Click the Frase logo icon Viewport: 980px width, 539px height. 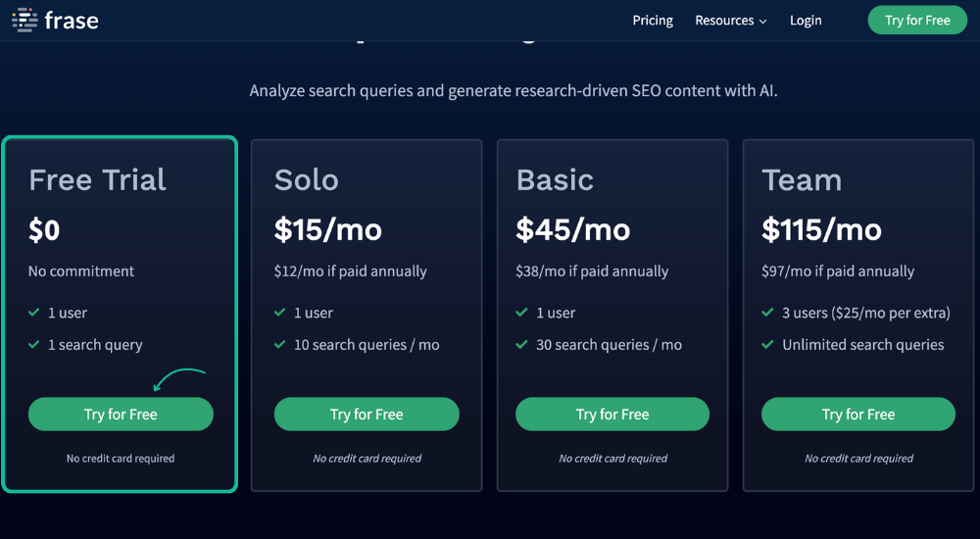coord(24,20)
